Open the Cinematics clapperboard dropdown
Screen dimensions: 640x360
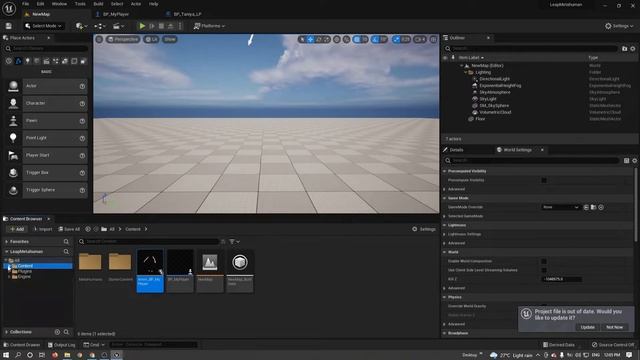tap(118, 26)
